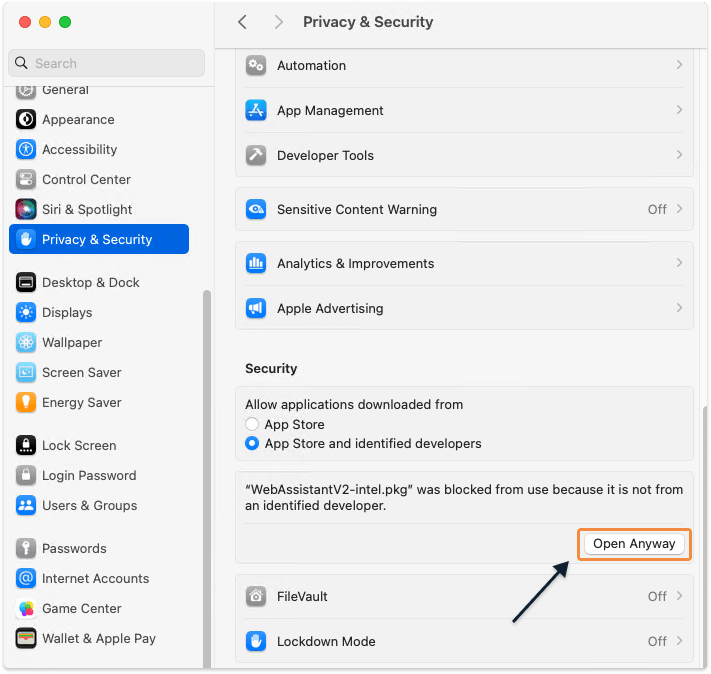Click the Off value beside FileVault
The width and height of the screenshot is (711, 674).
tap(657, 596)
